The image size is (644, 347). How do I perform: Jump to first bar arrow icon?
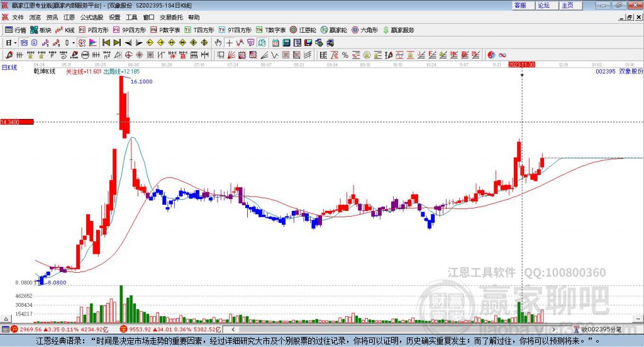point(106,43)
